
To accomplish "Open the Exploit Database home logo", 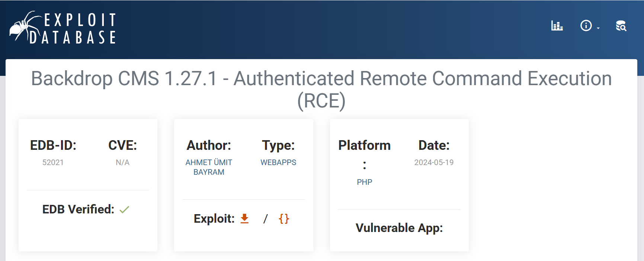I will point(63,28).
